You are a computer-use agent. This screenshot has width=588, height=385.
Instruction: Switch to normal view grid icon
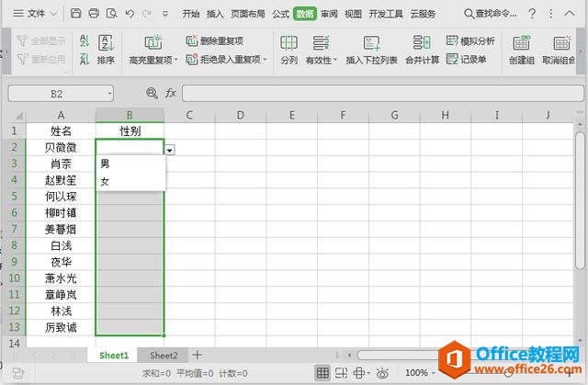[x=322, y=373]
